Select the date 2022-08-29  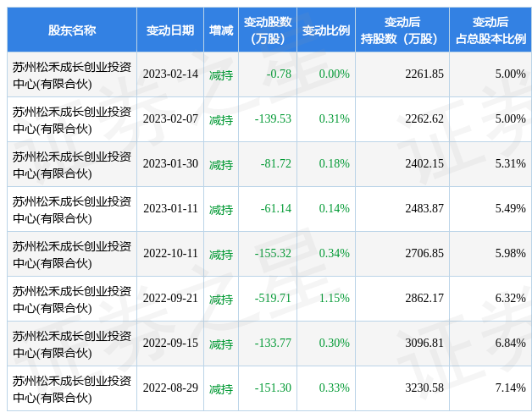170,388
